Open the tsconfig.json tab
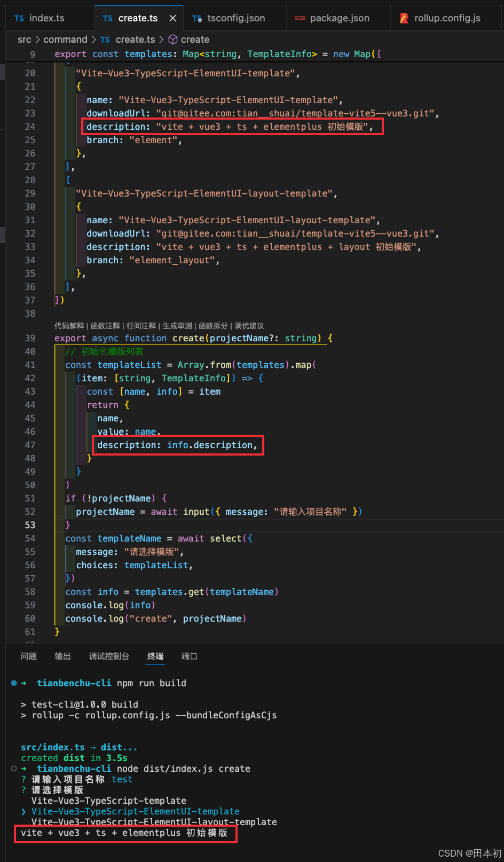The height and width of the screenshot is (862, 504). point(235,18)
